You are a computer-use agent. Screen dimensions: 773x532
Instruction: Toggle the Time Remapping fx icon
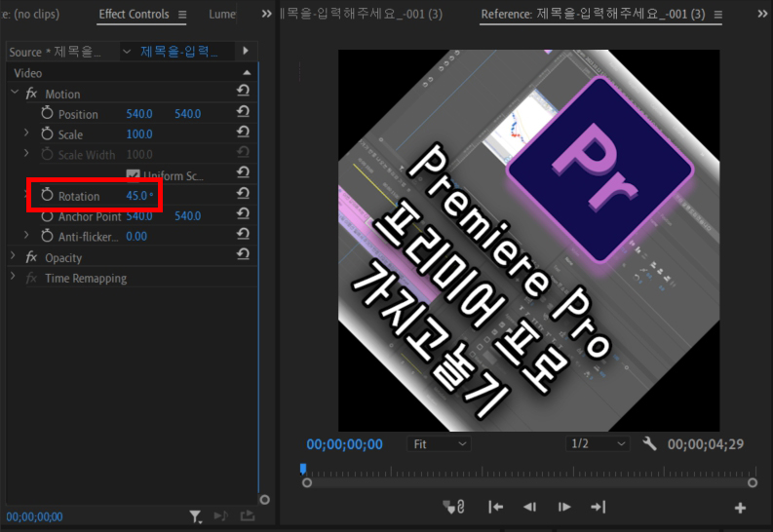tap(31, 278)
